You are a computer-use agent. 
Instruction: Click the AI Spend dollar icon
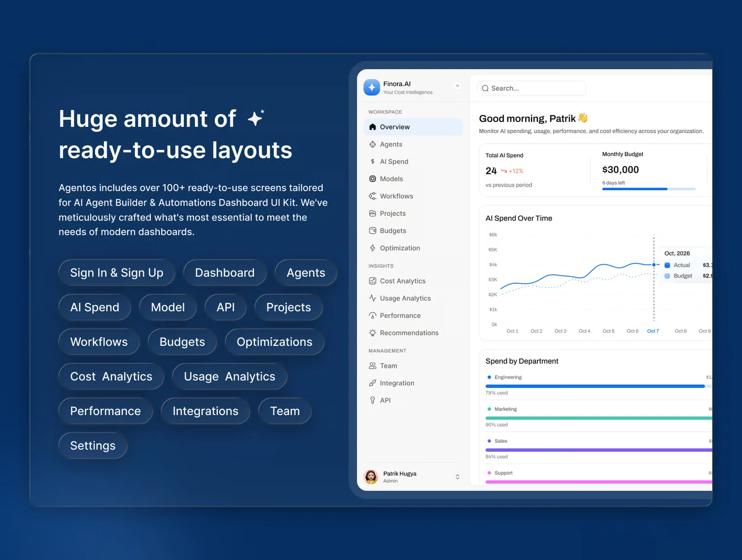coord(372,161)
